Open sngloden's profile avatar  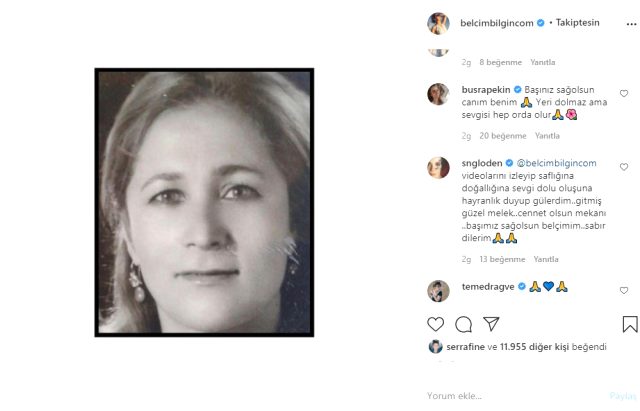coord(438,167)
